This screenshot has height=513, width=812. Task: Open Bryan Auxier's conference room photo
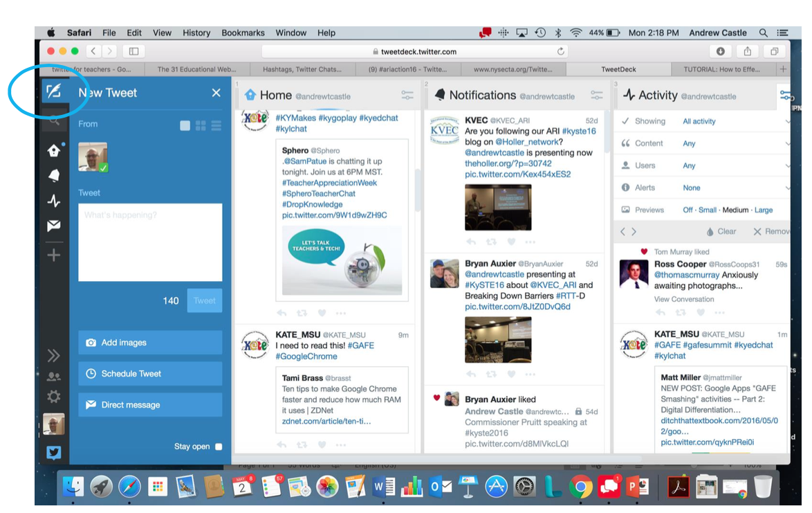498,340
